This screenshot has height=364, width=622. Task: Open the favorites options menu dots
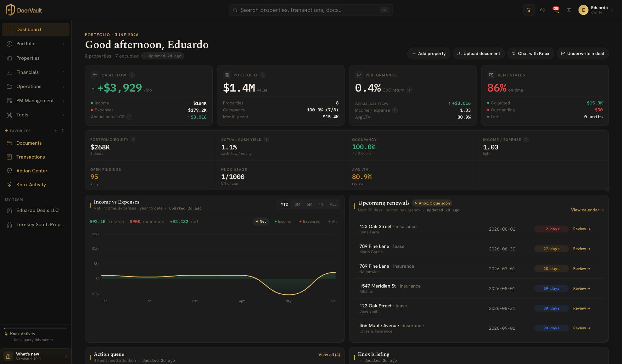coord(63,131)
